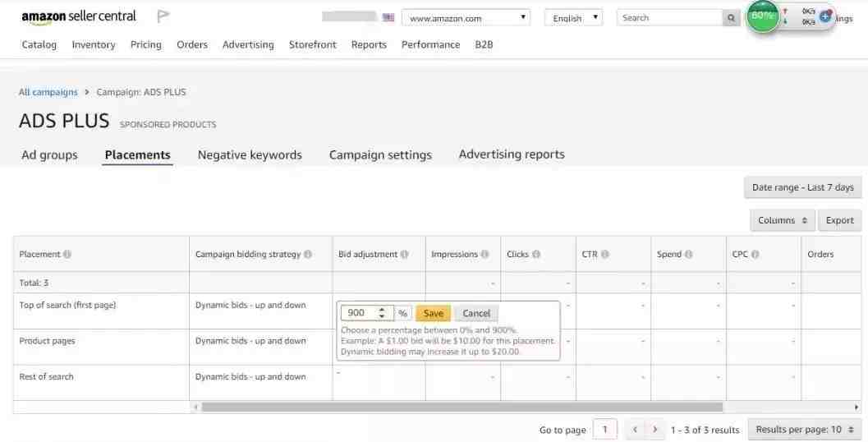This screenshot has height=442, width=868.
Task: Open the www.amazon.com marketplace dropdown
Action: pyautogui.click(x=466, y=18)
